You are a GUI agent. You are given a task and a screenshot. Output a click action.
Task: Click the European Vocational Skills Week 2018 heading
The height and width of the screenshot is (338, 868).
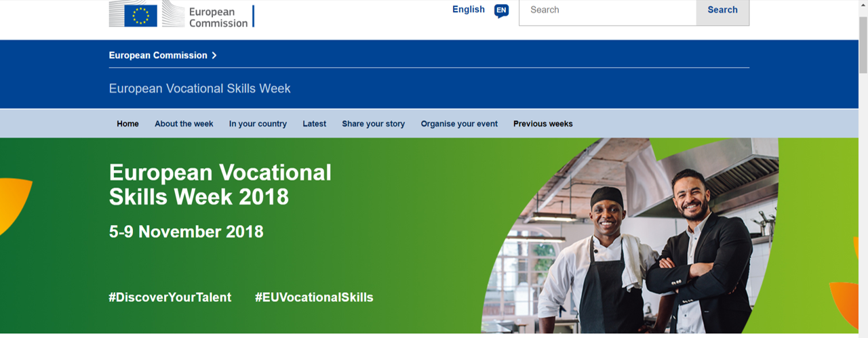click(x=220, y=184)
